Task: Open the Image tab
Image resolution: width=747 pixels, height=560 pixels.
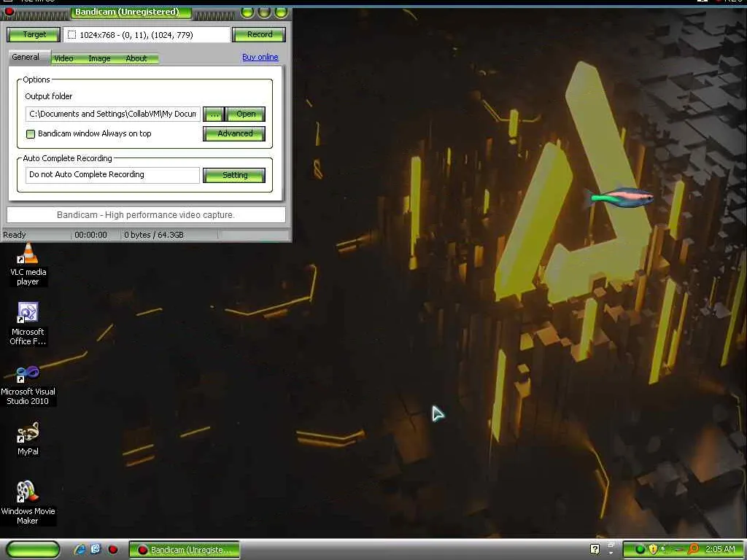Action: pyautogui.click(x=99, y=58)
